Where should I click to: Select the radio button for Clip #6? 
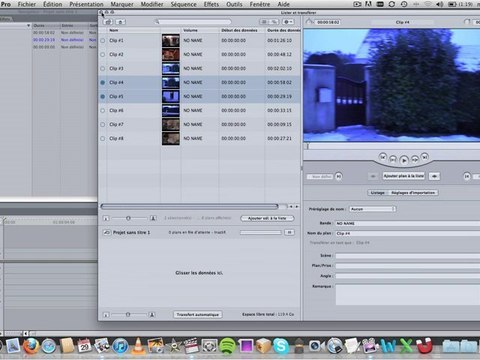click(103, 110)
